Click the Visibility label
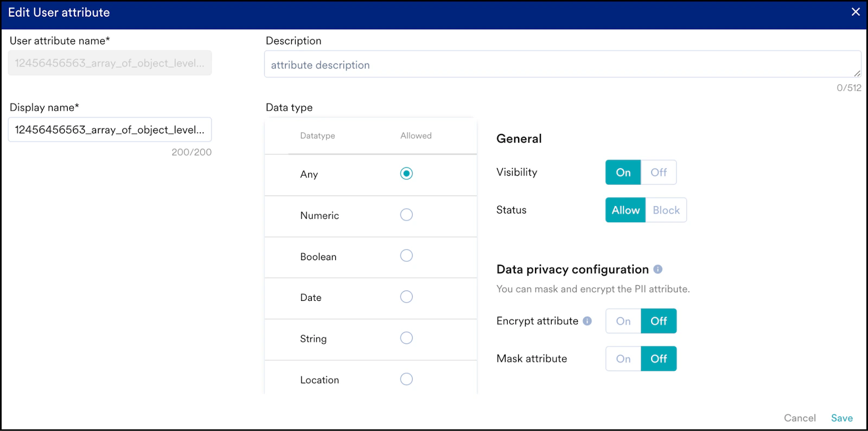868x431 pixels. pyautogui.click(x=517, y=172)
